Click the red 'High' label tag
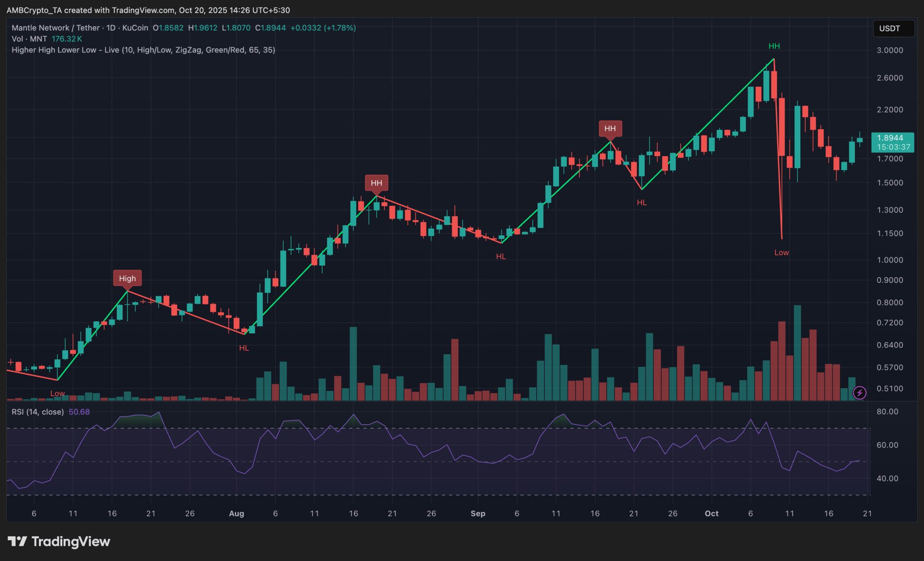 click(128, 278)
